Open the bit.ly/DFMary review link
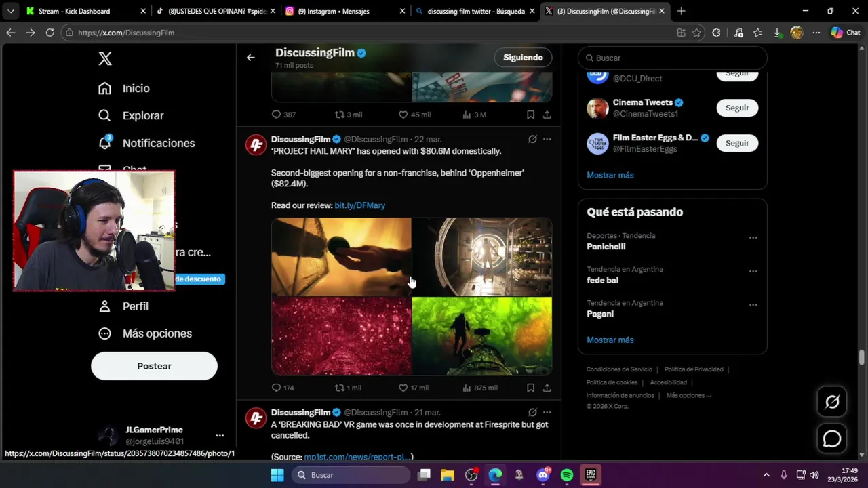Screen dimensions: 868x488 [x=359, y=205]
